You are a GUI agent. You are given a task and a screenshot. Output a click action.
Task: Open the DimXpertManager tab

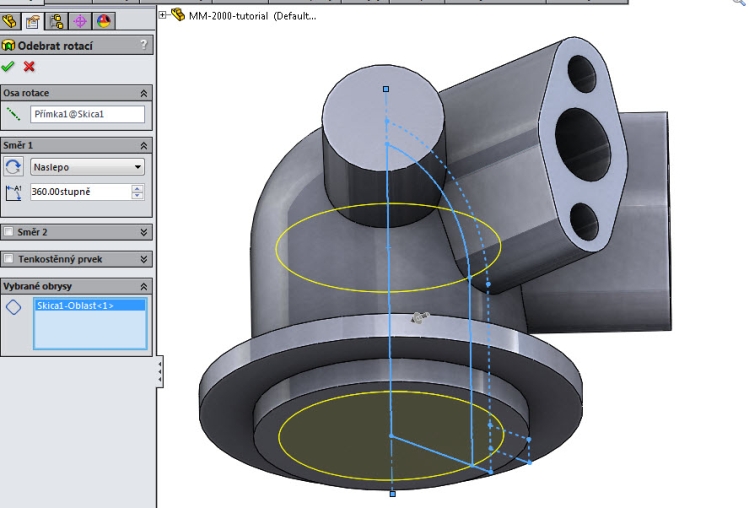point(80,21)
